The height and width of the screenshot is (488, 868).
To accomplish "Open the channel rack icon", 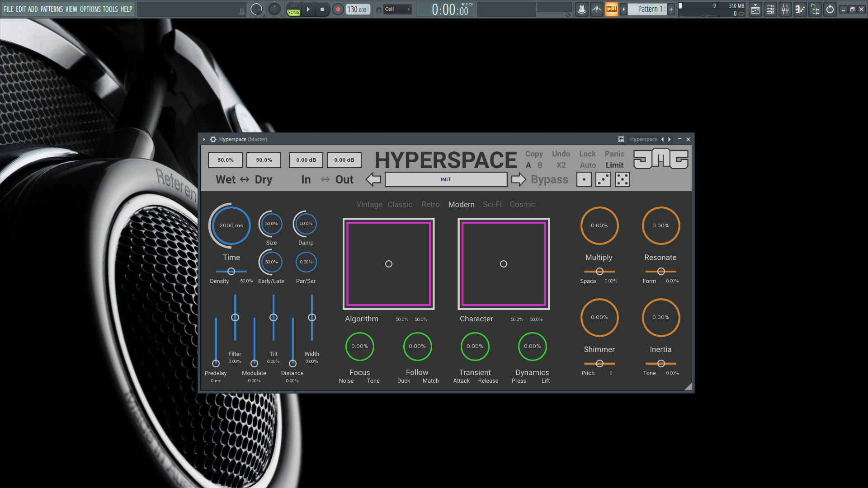I will pyautogui.click(x=770, y=9).
